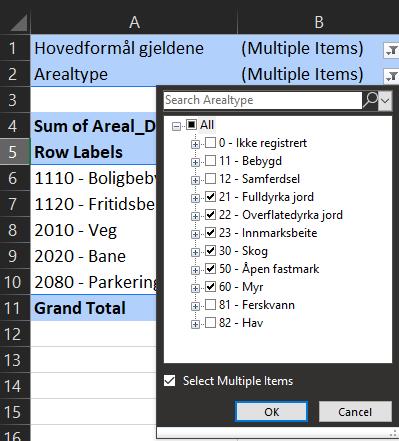Click the 2020 - Bane row label
This screenshot has height=441, width=399.
[x=93, y=256]
